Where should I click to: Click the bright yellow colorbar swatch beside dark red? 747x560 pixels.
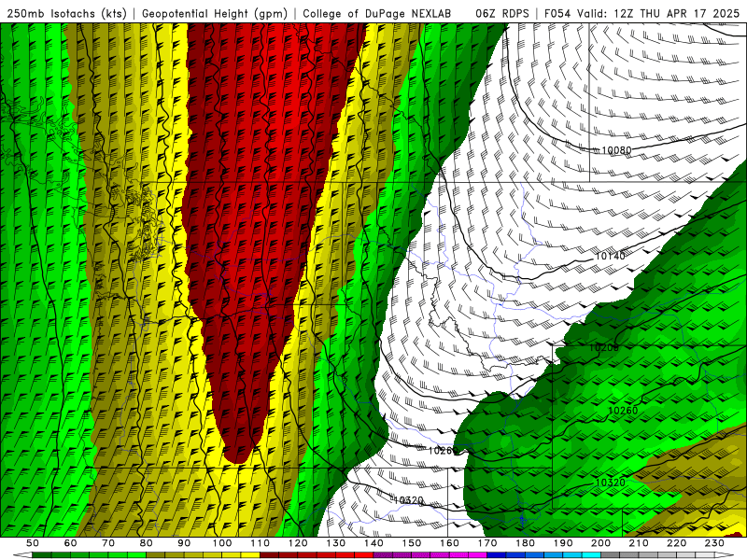pos(250,555)
